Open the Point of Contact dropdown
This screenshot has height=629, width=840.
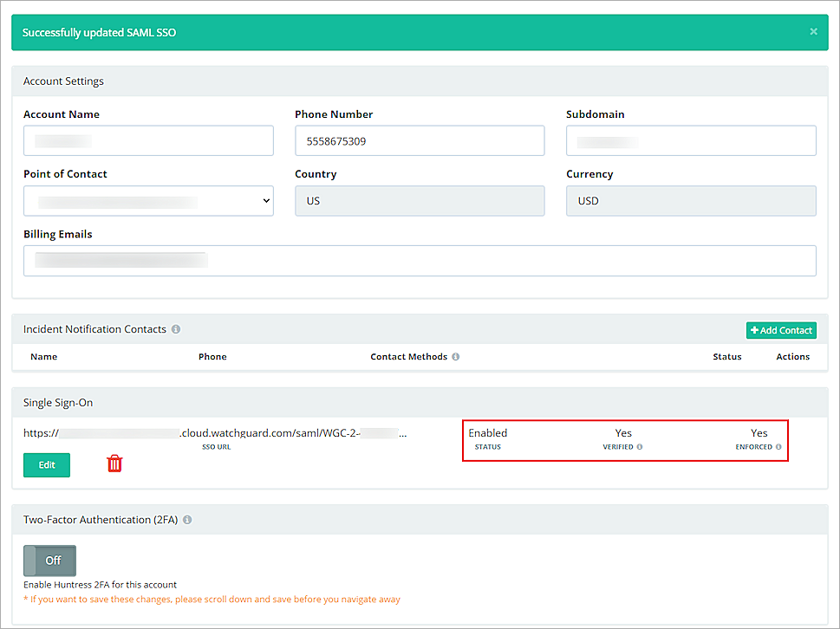148,200
